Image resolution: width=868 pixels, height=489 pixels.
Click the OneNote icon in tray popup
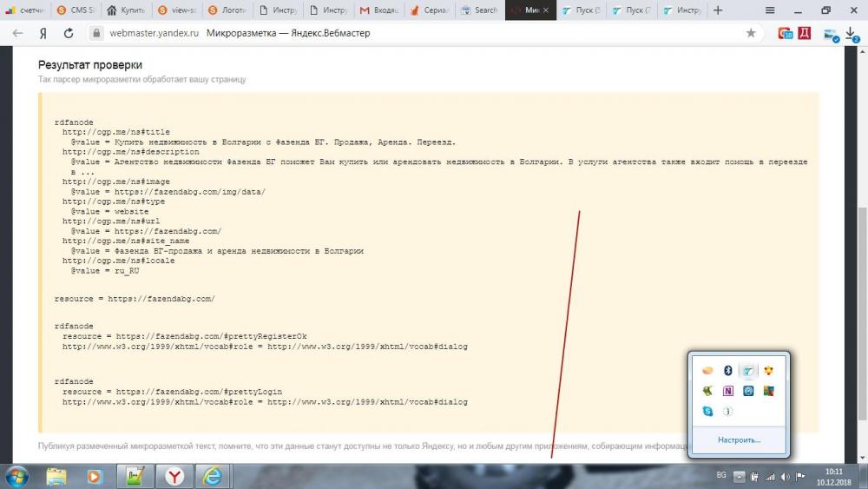point(728,391)
